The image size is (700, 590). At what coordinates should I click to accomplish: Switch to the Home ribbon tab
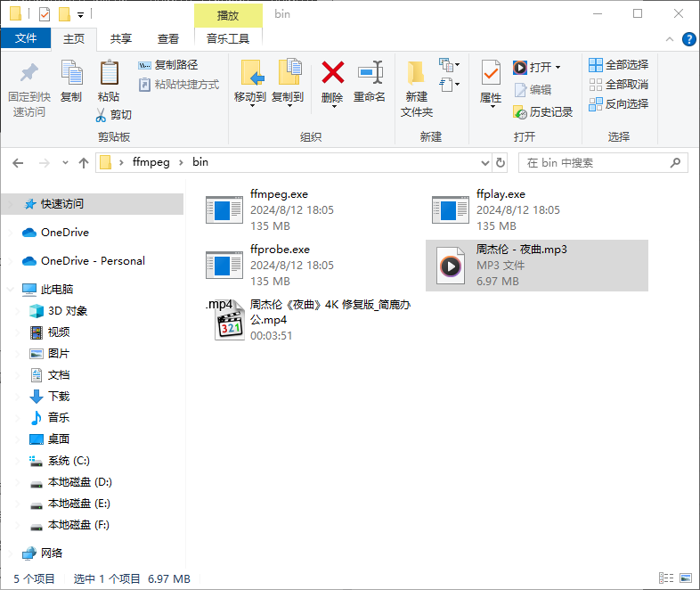(74, 39)
